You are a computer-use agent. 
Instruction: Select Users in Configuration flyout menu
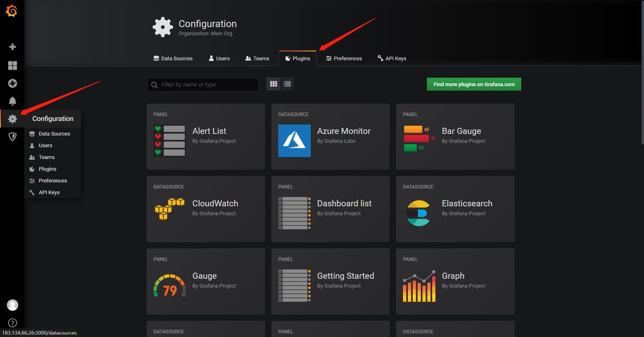(53, 146)
